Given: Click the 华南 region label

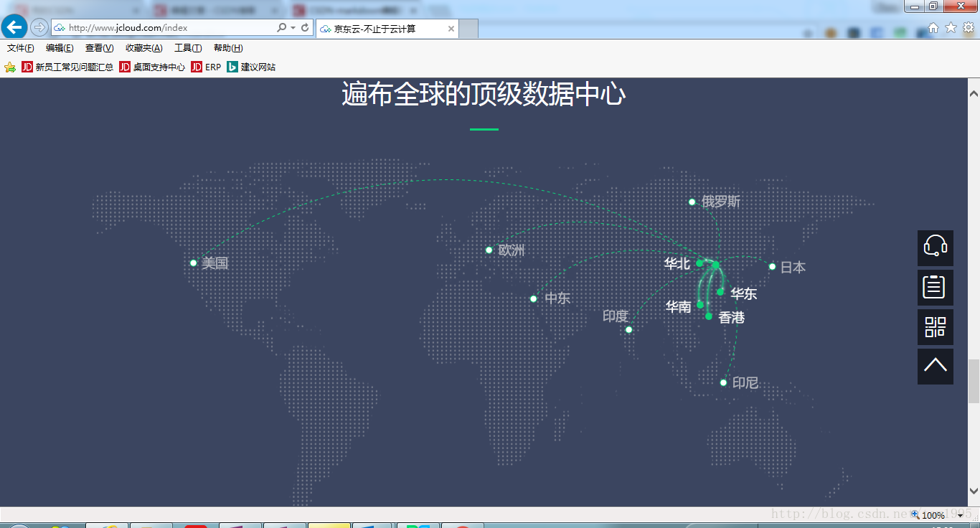Looking at the screenshot, I should coord(679,307).
